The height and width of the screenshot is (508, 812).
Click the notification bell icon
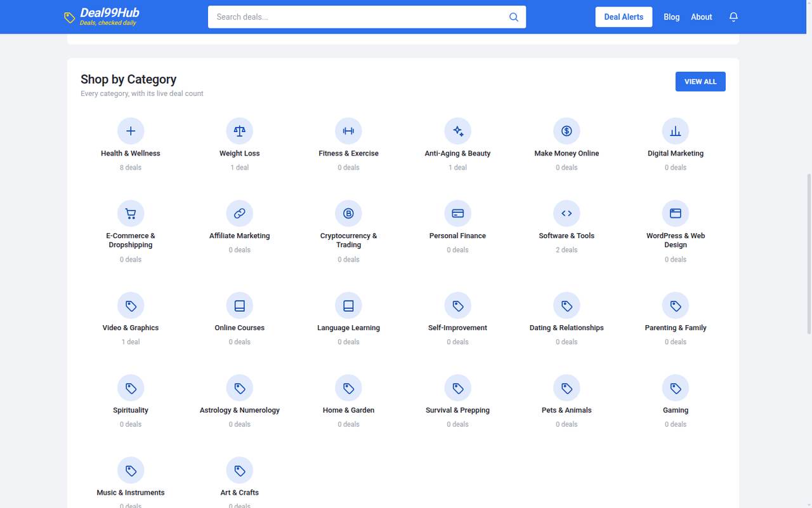[733, 17]
